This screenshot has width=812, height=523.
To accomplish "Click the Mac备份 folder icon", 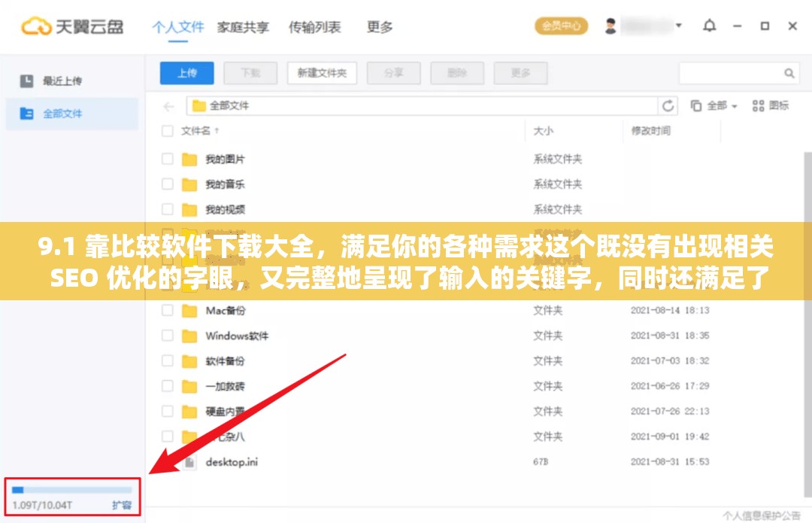I will click(189, 311).
